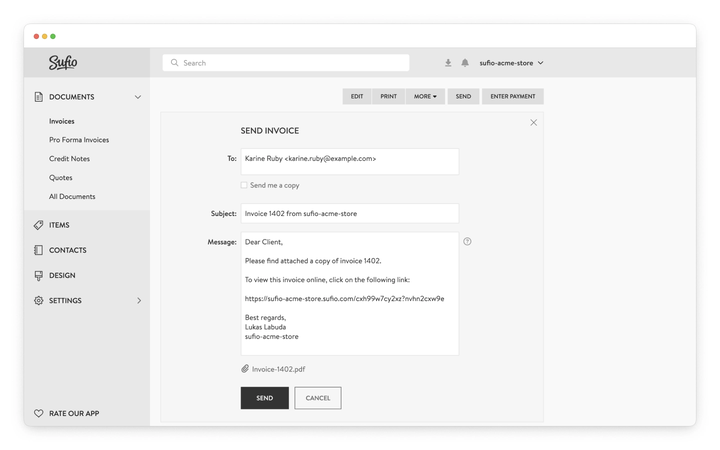Collapse the Documents section chevron
This screenshot has width=720, height=450.
point(138,97)
